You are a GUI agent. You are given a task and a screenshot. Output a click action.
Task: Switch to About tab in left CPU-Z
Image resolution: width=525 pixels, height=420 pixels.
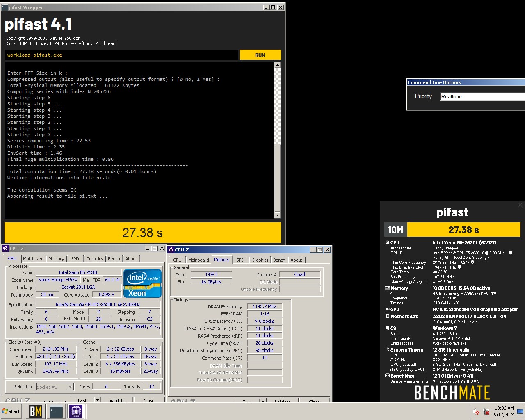coord(131,259)
